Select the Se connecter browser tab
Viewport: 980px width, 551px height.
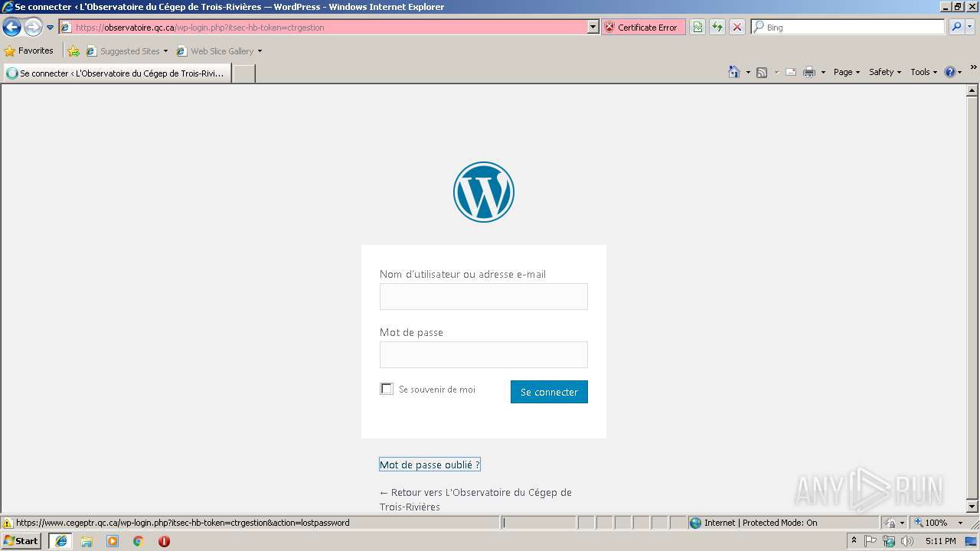tap(117, 73)
